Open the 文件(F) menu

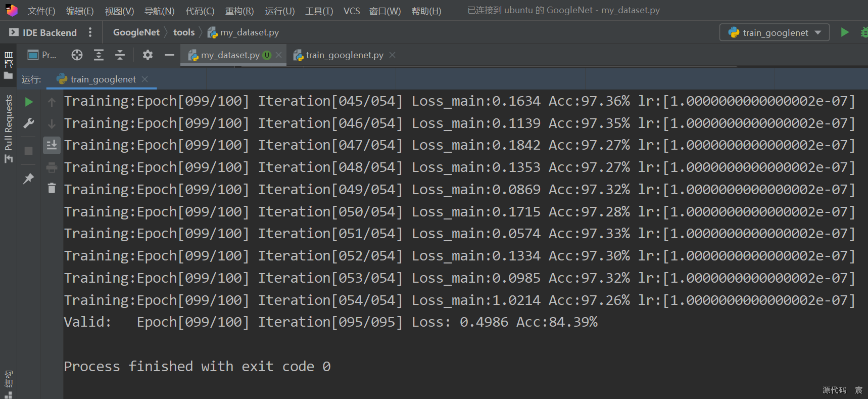tap(41, 11)
